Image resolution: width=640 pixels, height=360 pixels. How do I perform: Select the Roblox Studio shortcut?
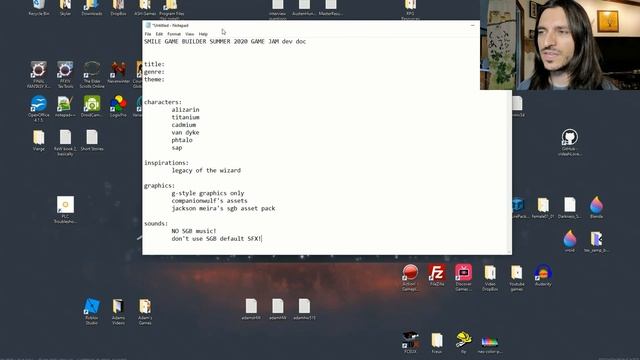tap(92, 311)
